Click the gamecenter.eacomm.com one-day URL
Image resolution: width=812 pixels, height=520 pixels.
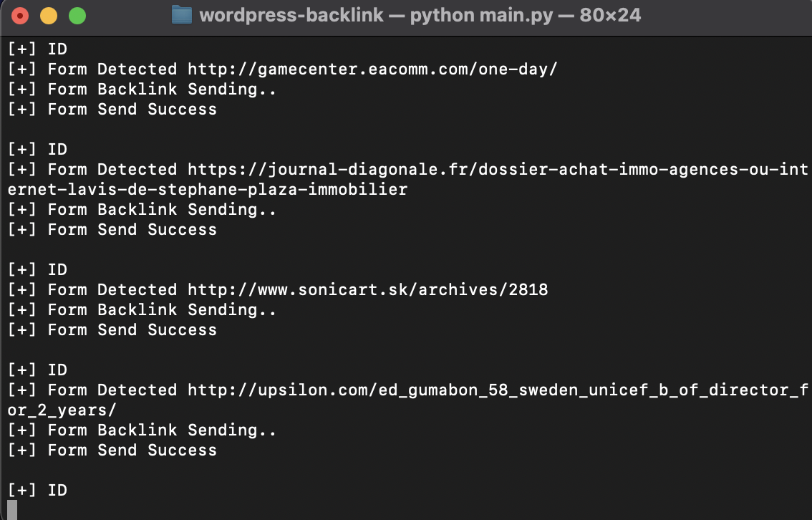point(373,69)
